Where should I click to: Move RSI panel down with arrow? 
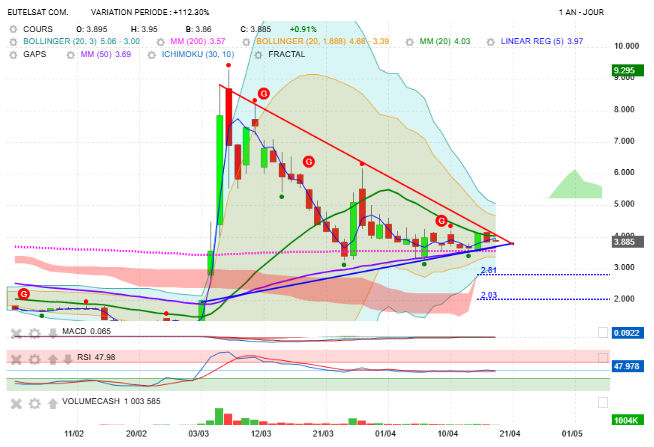pos(68,359)
